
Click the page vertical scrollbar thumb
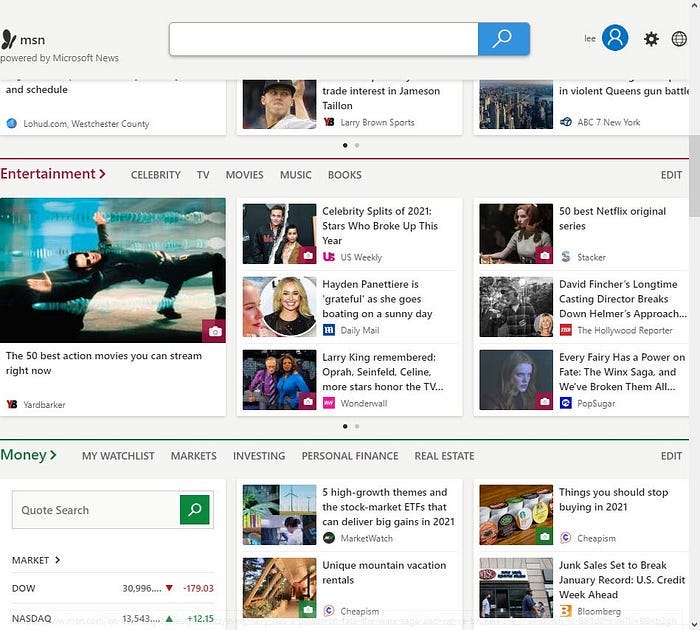click(694, 178)
